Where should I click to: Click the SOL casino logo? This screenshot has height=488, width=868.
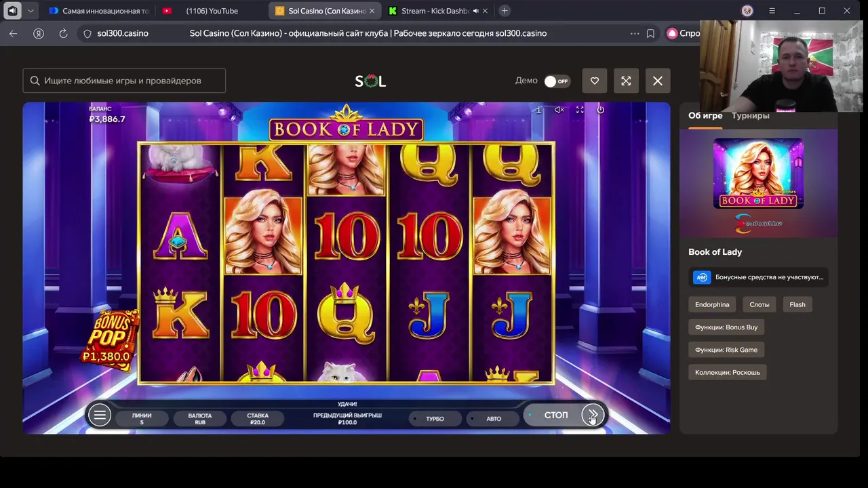pos(370,81)
